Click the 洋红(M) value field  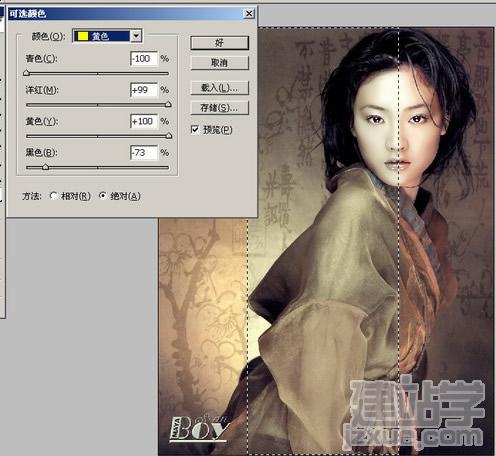144,90
